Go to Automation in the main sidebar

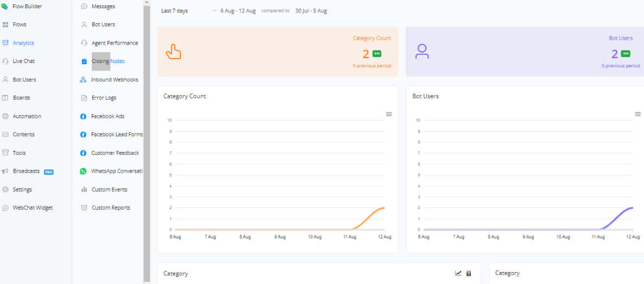(x=27, y=116)
